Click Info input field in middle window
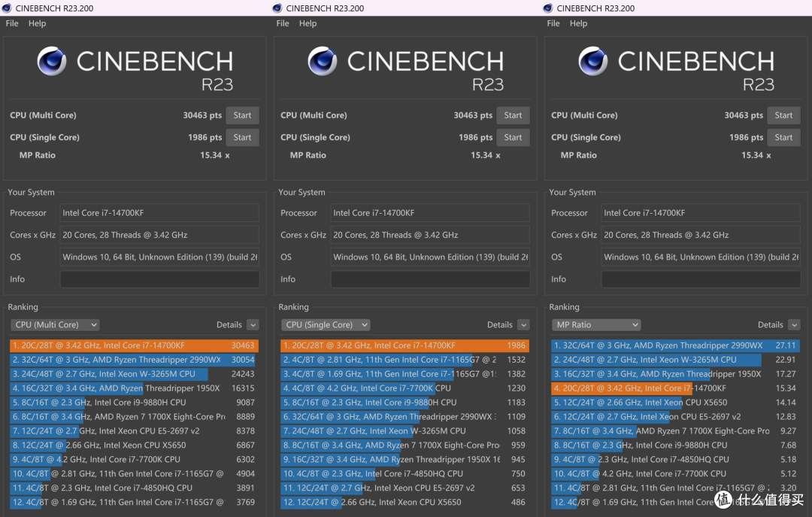812x517 pixels. (430, 279)
